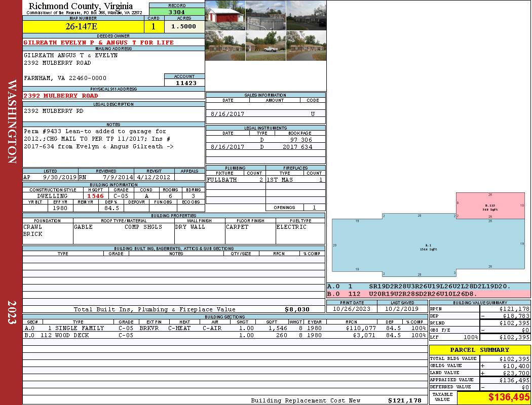532x405 pixels.
Task: Select the blue dwelling sketch area
Action: [428, 247]
